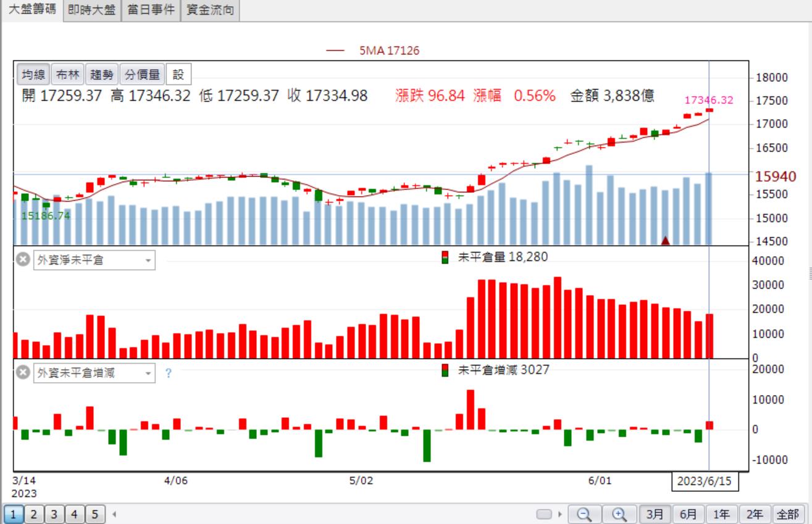Select the 全部 time range
Image resolution: width=812 pixels, height=524 pixels.
(x=788, y=514)
